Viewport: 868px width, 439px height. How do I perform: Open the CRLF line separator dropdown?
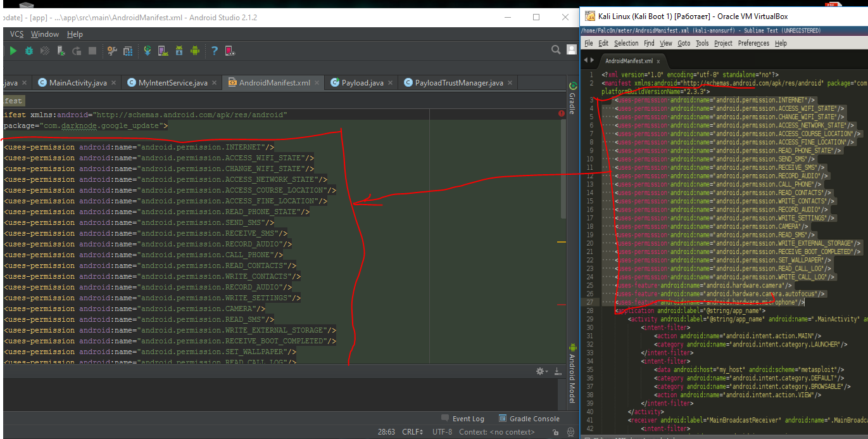412,432
